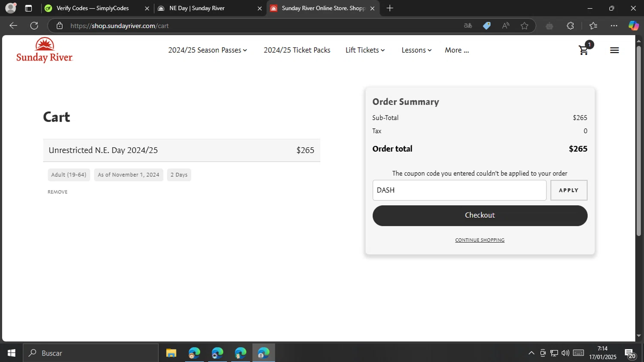This screenshot has width=644, height=362.
Task: Click the Sunday River logo
Action: click(45, 50)
